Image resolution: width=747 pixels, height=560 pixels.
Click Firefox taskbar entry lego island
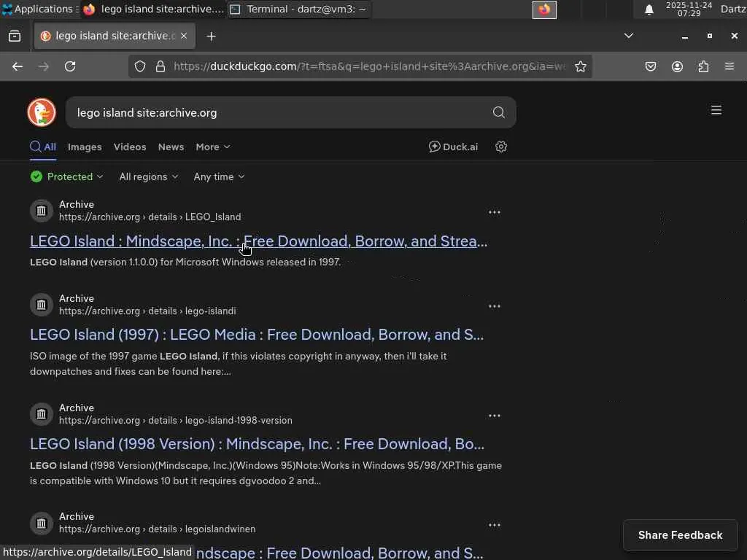click(153, 9)
